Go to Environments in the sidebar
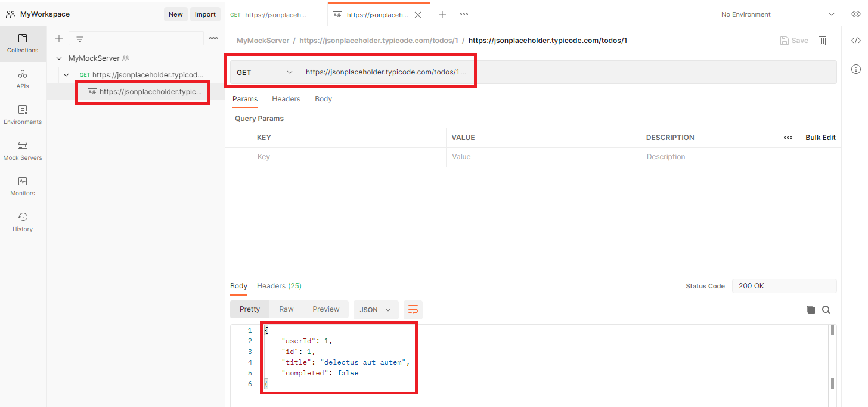The image size is (868, 407). coord(23,115)
